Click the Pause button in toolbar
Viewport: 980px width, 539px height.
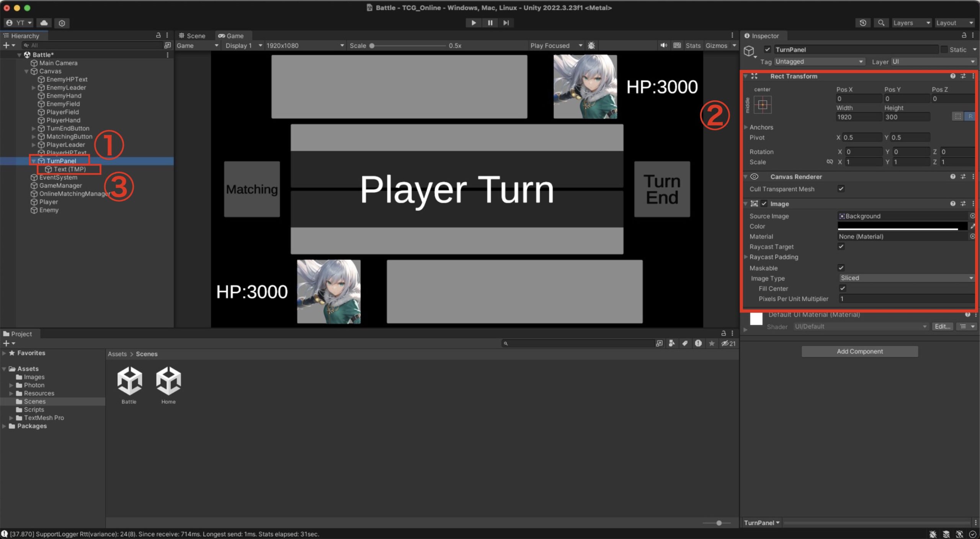coord(490,23)
